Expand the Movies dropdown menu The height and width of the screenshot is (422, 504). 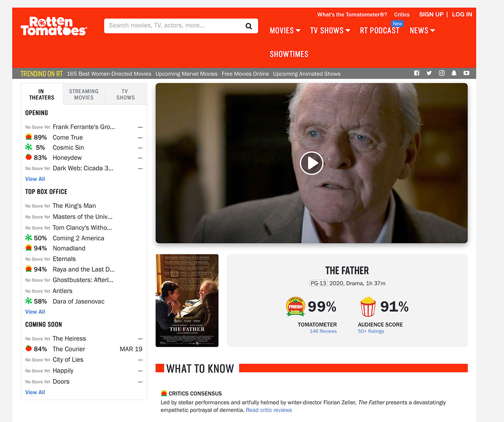tap(285, 30)
